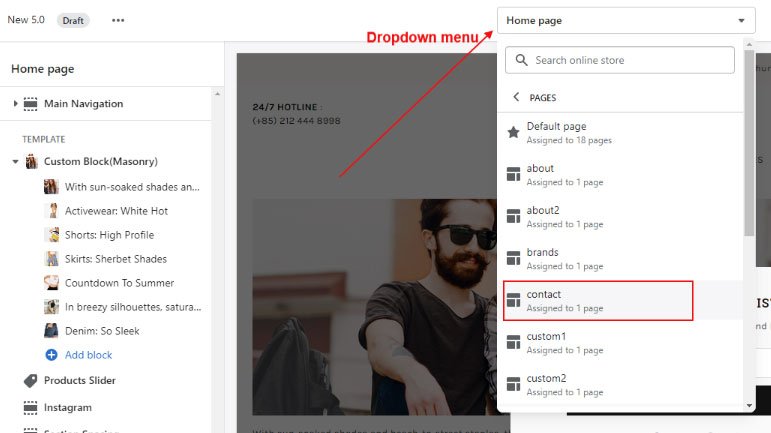This screenshot has height=433, width=771.
Task: Click the three-dots more actions icon
Action: pos(118,20)
